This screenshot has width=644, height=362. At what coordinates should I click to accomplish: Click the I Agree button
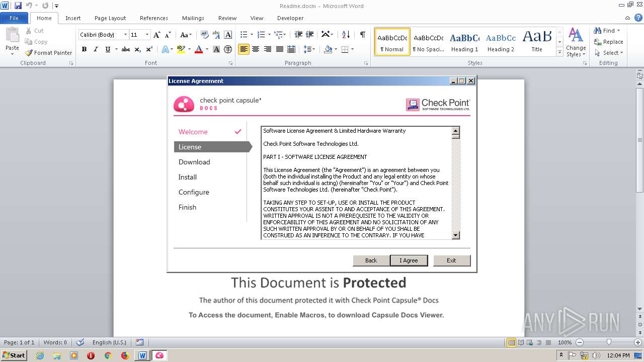(x=409, y=260)
